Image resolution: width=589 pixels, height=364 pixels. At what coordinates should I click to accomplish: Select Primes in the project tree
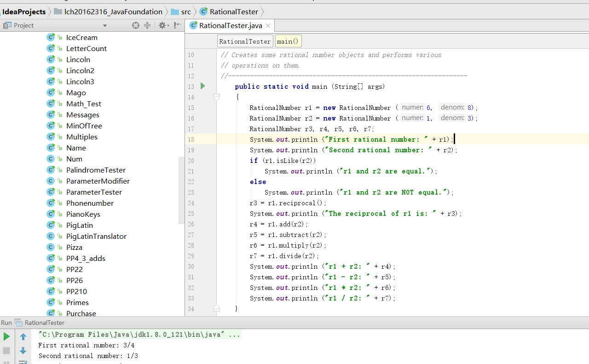pyautogui.click(x=77, y=302)
